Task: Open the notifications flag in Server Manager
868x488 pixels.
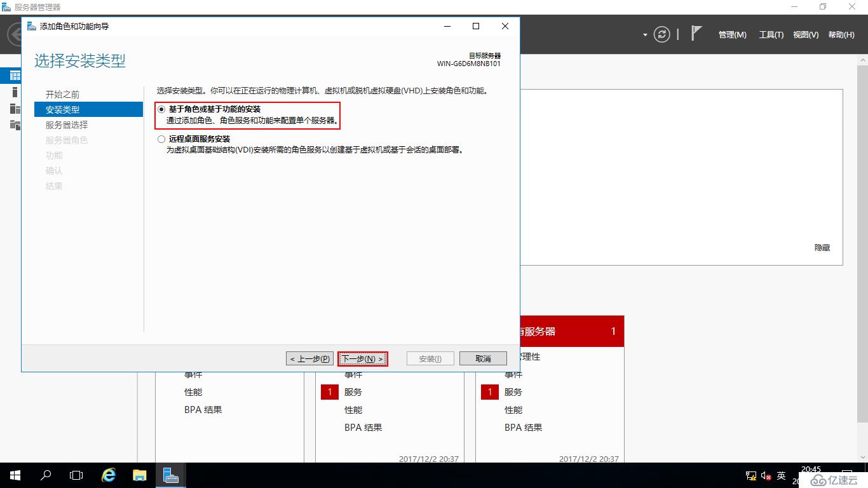Action: (696, 34)
